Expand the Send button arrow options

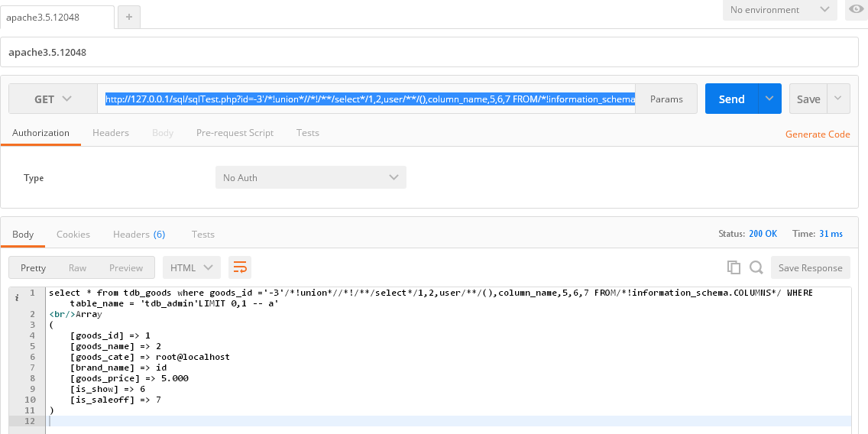click(769, 99)
